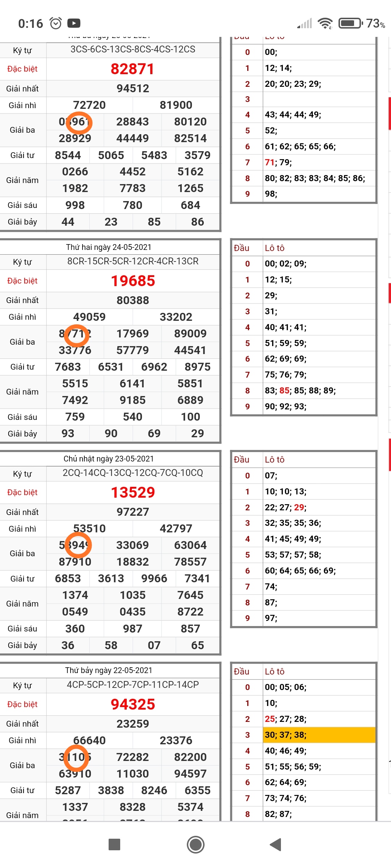Select the yellow highlighted row 30; 37; 38
The image size is (391, 868).
click(x=319, y=735)
